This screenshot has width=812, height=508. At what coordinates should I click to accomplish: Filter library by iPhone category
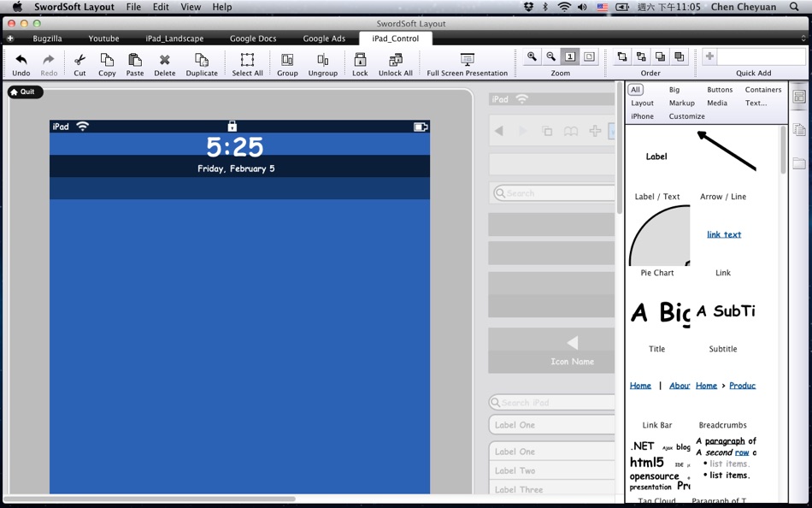tap(642, 116)
